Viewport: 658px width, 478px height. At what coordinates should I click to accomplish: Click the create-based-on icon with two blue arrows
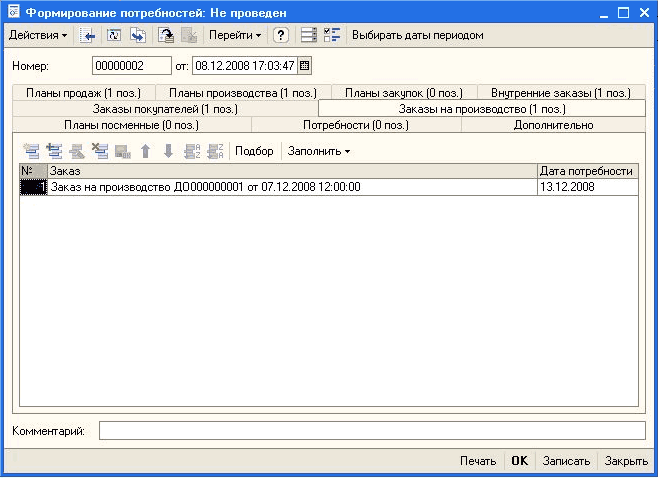tap(138, 35)
